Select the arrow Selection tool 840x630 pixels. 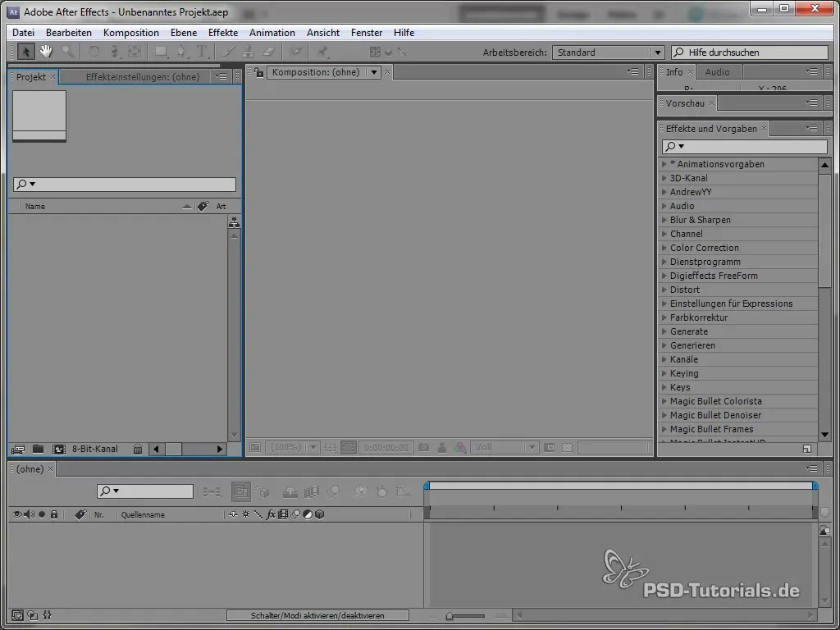pos(25,52)
